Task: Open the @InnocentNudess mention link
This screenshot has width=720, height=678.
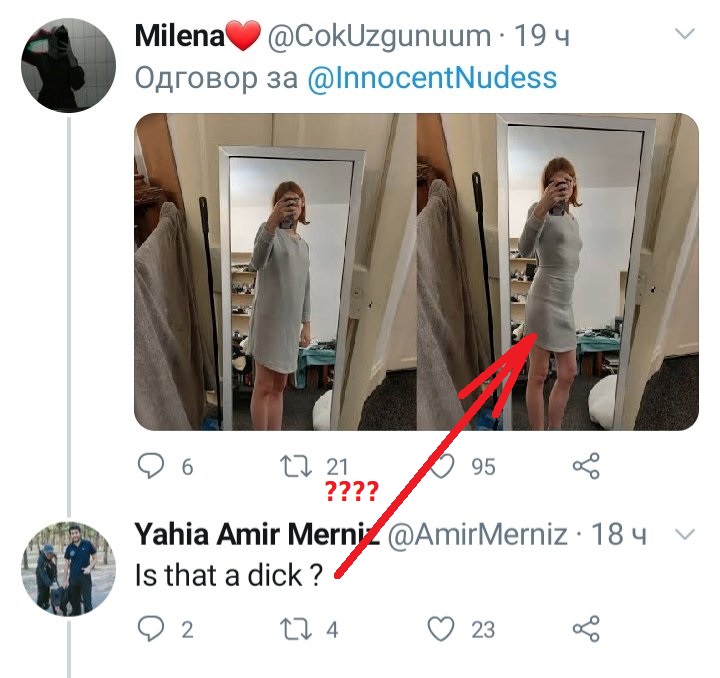Action: [x=431, y=78]
